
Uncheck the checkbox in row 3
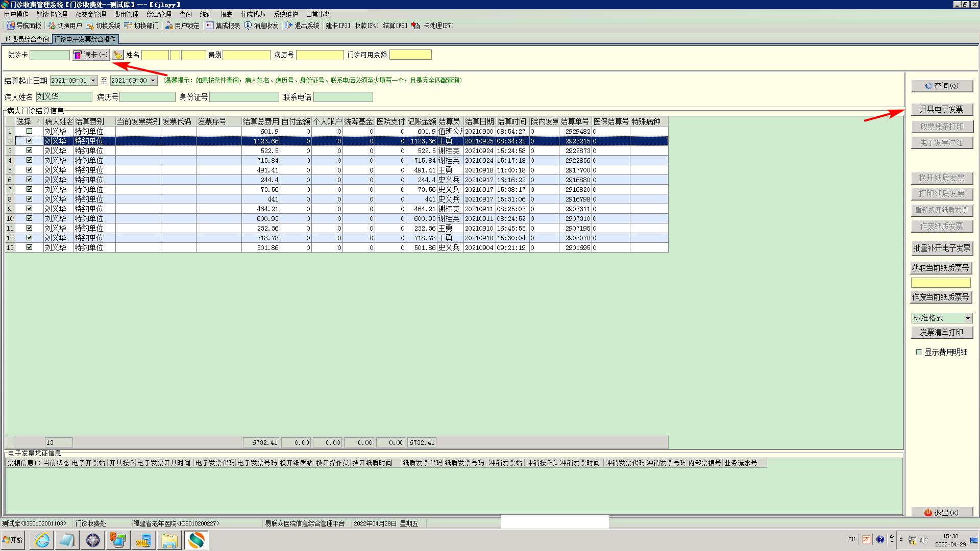click(29, 151)
